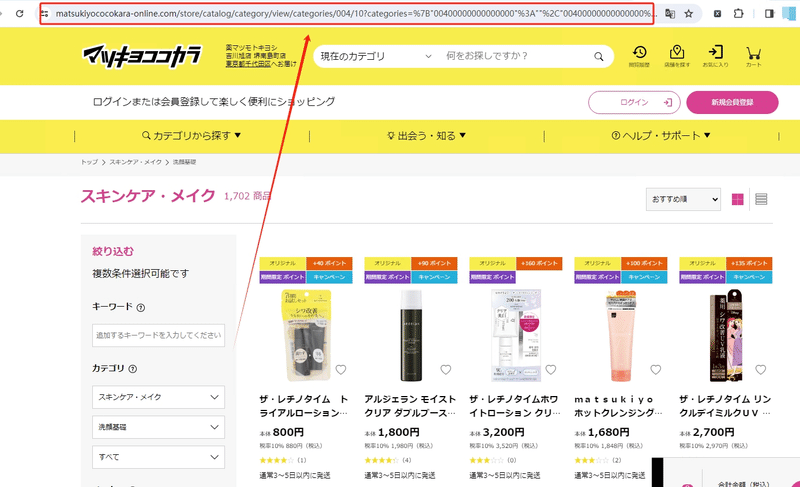This screenshot has height=487, width=800.
Task: Open the 現在のカテゴリ search scope dropdown
Action: (376, 57)
